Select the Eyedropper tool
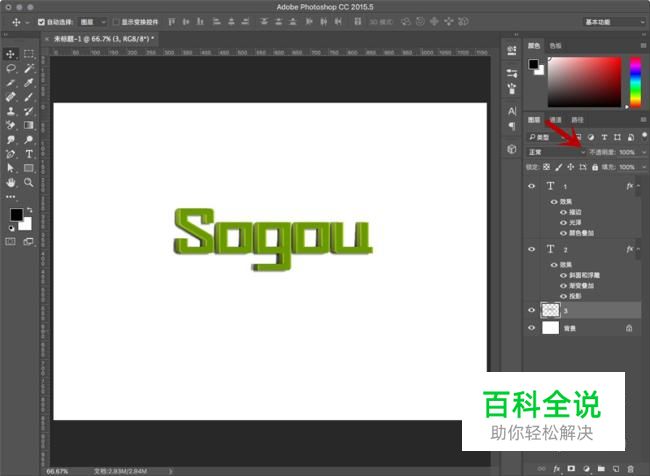The width and height of the screenshot is (650, 476). [29, 83]
